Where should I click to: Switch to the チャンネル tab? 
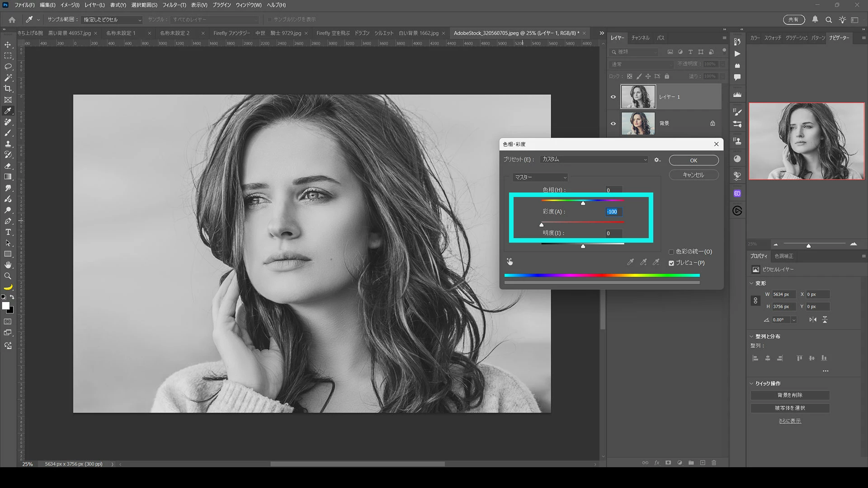[640, 38]
